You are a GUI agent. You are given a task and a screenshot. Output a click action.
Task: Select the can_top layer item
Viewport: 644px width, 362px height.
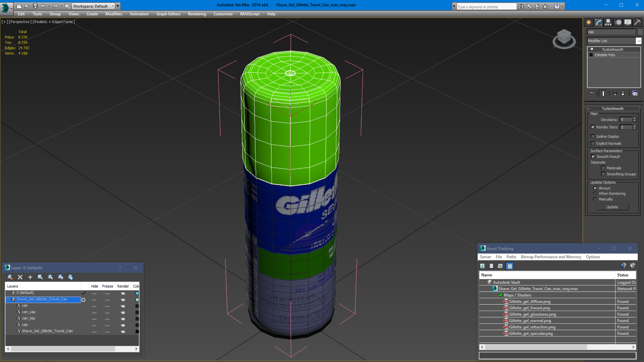(28, 318)
